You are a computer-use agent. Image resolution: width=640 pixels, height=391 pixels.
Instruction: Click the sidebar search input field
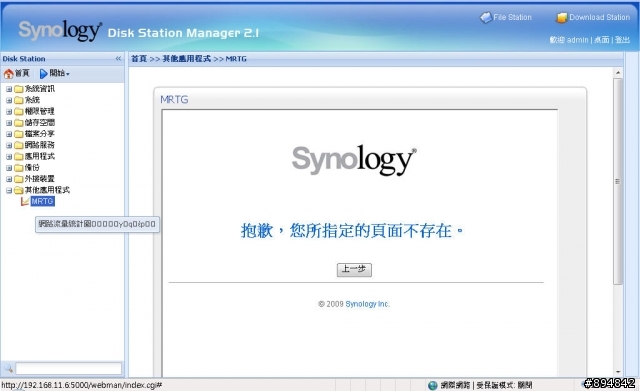click(x=69, y=369)
